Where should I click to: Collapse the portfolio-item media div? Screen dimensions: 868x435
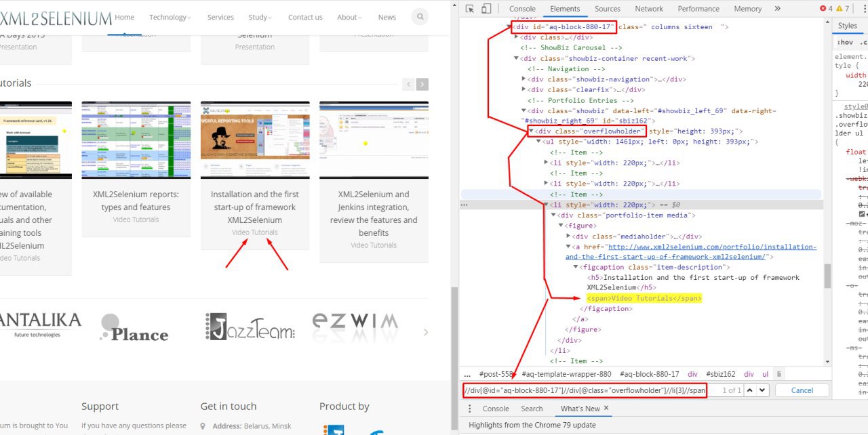tap(553, 215)
